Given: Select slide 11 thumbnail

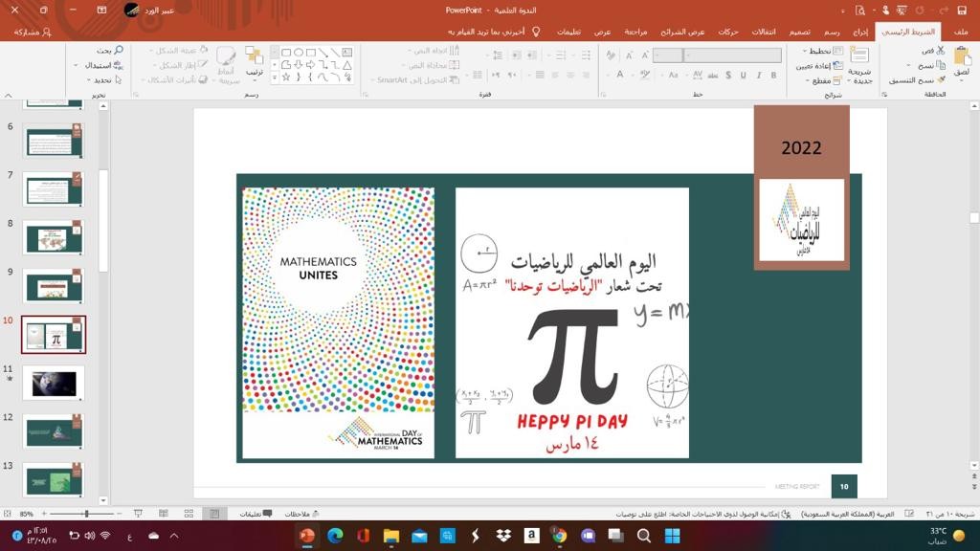Looking at the screenshot, I should pos(54,383).
